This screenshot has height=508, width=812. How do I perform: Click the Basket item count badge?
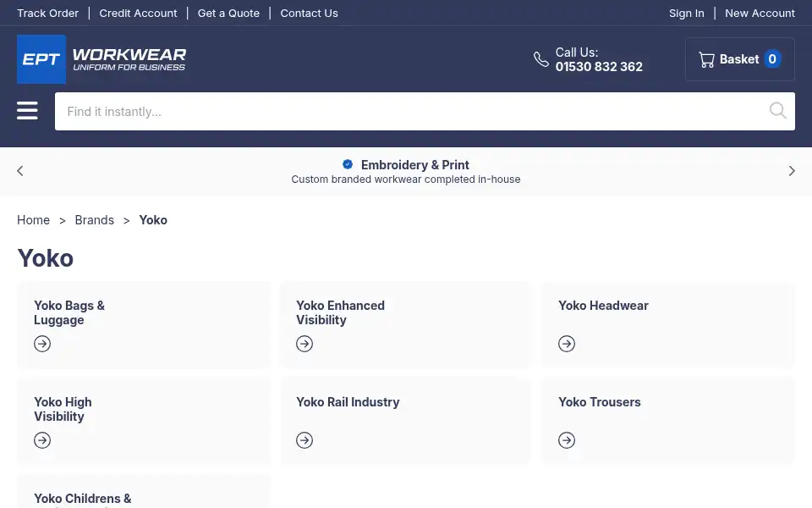point(772,59)
